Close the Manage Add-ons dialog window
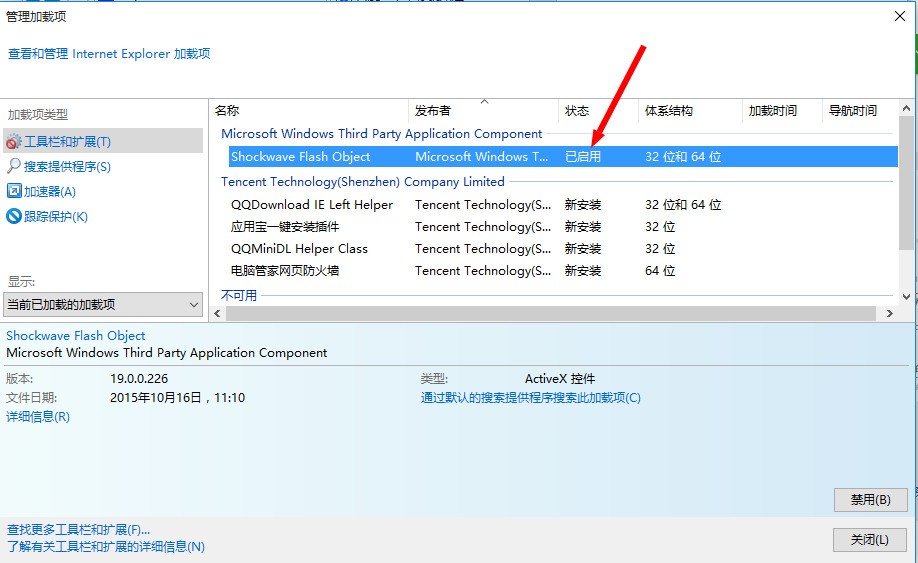The image size is (918, 563). 897,17
